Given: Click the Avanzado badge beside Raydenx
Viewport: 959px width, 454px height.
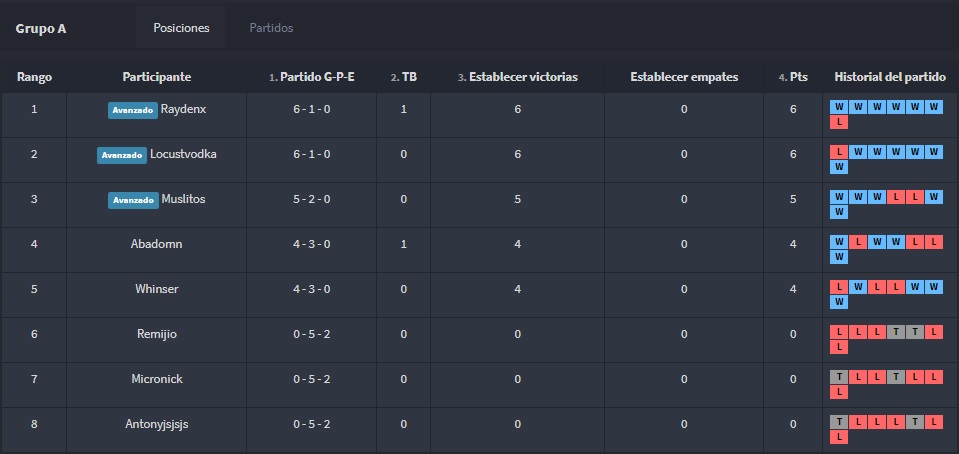Looking at the screenshot, I should point(133,110).
